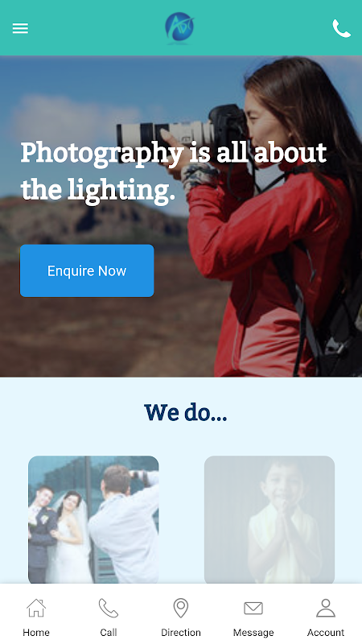Open the hamburger menu
Image resolution: width=362 pixels, height=644 pixels.
[20, 28]
